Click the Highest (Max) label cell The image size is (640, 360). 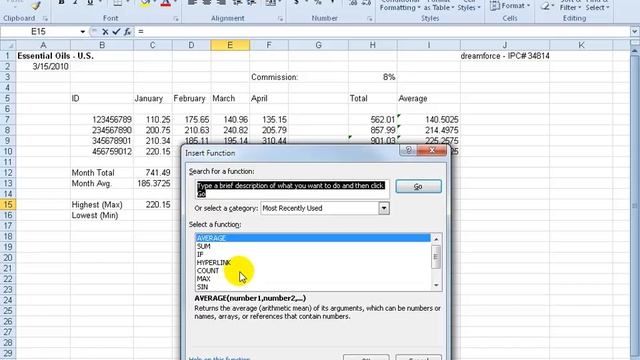point(102,204)
